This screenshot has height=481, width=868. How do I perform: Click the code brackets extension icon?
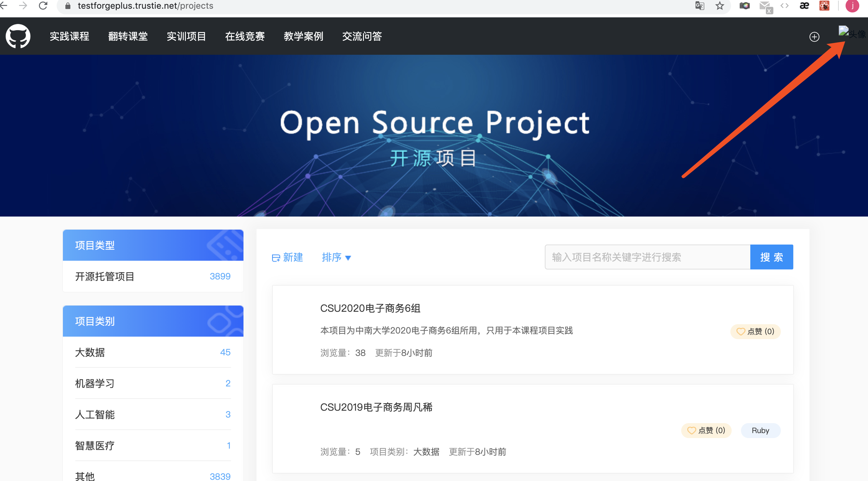[x=785, y=5]
